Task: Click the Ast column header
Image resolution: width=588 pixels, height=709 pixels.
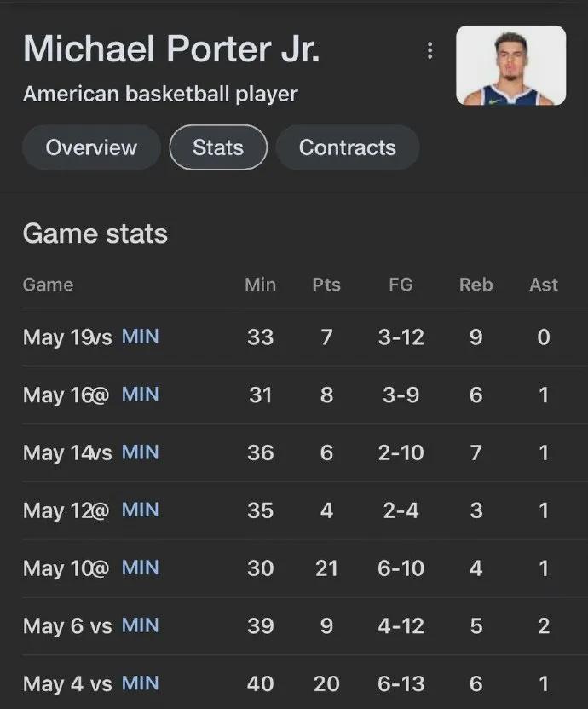Action: (544, 285)
